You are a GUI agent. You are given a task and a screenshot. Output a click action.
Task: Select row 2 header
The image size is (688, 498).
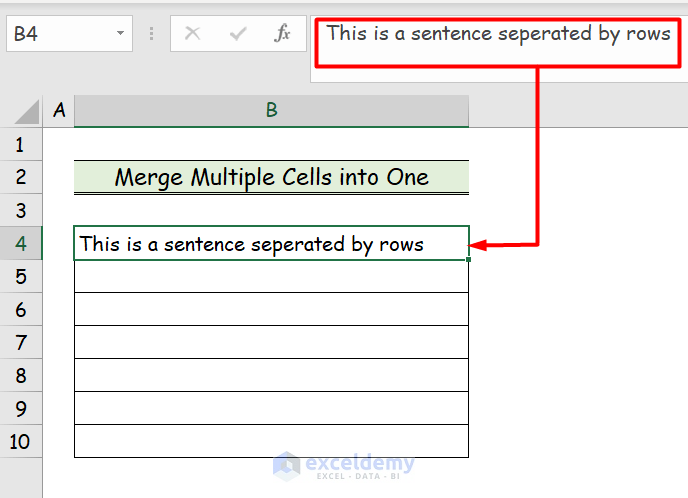(21, 178)
